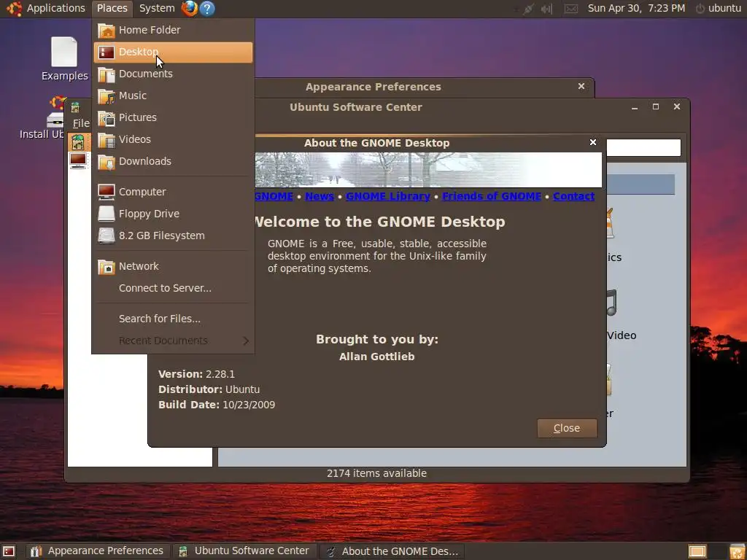Open the Trash icon in bottom panel
Screen dimensions: 747x560
click(x=738, y=551)
